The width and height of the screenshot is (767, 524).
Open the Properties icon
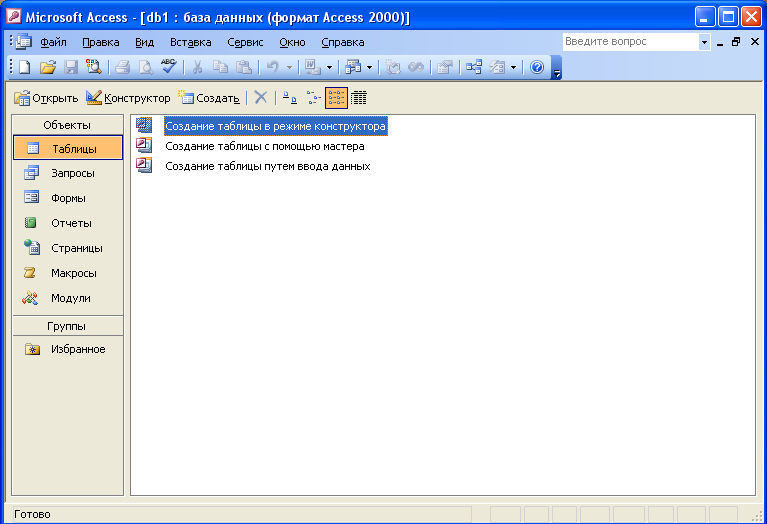click(445, 67)
